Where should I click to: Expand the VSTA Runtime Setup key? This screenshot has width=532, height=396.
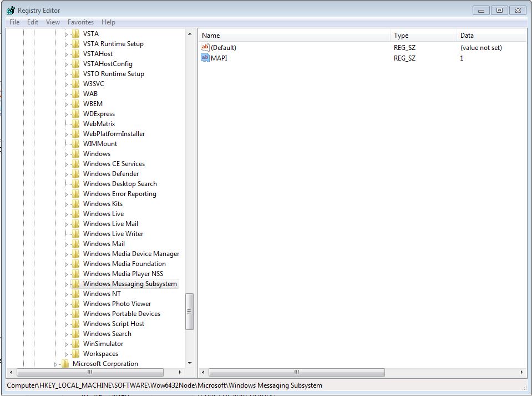pos(66,44)
